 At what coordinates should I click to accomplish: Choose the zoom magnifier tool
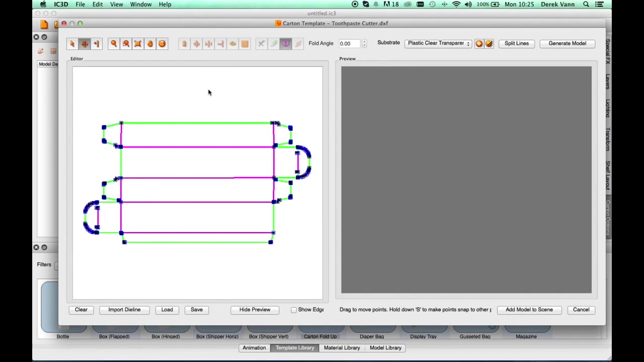[x=114, y=44]
